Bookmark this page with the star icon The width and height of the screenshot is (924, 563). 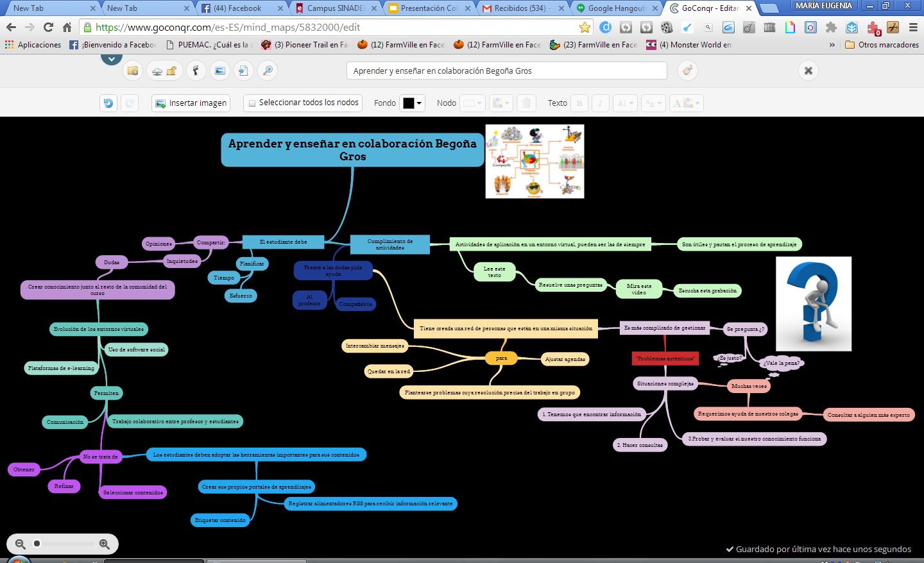tap(585, 27)
